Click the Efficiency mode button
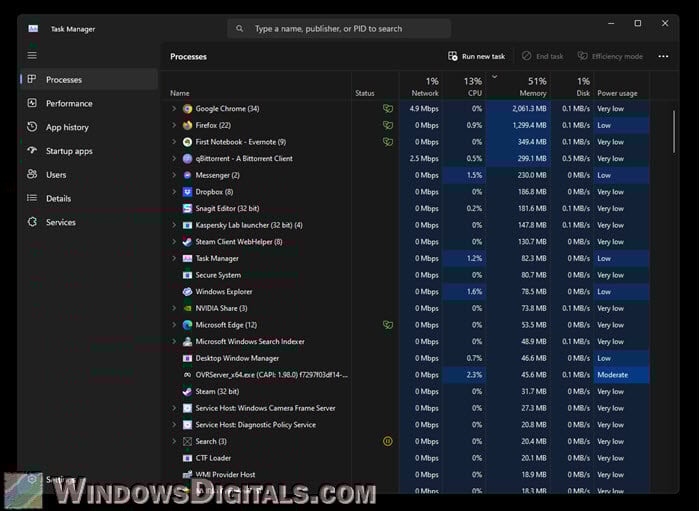Image resolution: width=700 pixels, height=511 pixels. click(610, 56)
